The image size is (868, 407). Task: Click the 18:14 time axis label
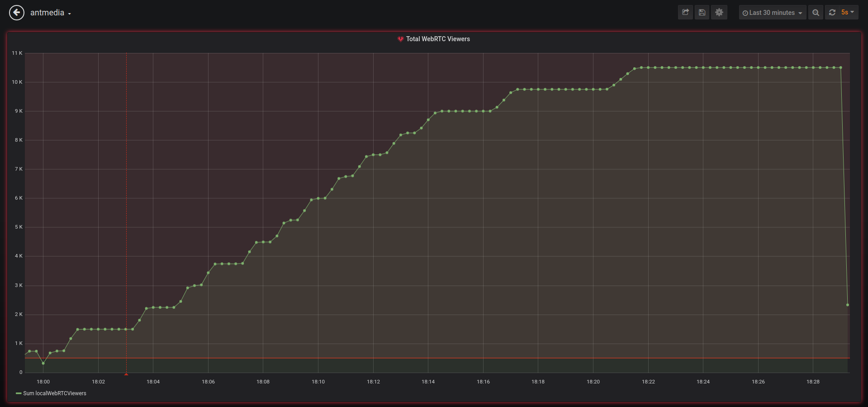coord(428,382)
